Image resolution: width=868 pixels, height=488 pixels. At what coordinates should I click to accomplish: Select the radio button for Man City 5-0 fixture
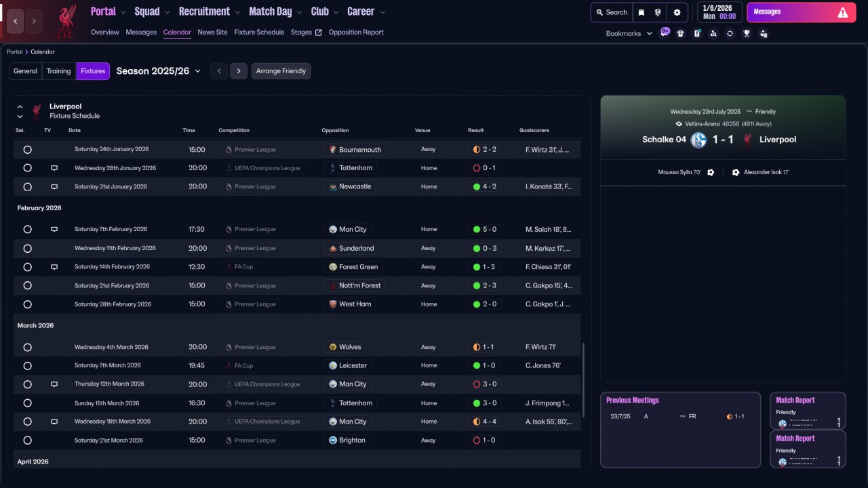[27, 230]
